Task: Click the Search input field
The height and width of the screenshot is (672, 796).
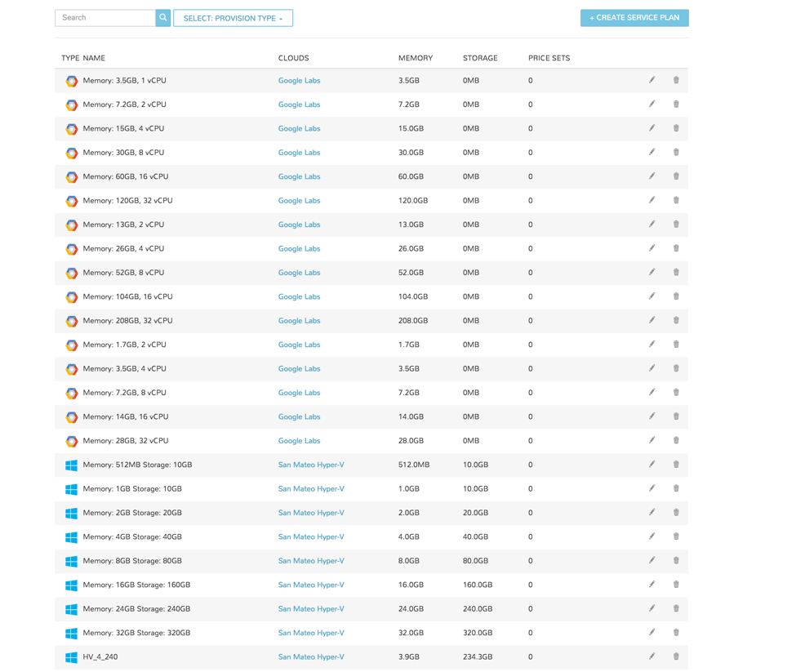Action: click(105, 18)
